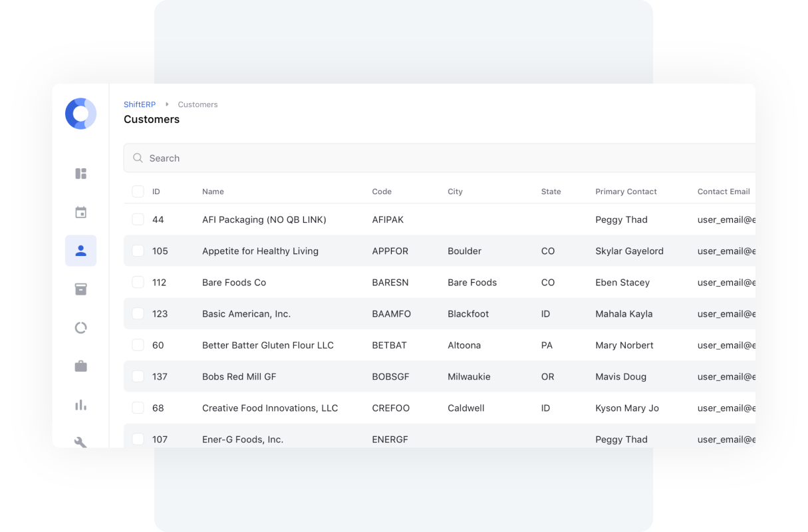Click the state PA cell
Screen dimensions: 808x532
[547, 345]
